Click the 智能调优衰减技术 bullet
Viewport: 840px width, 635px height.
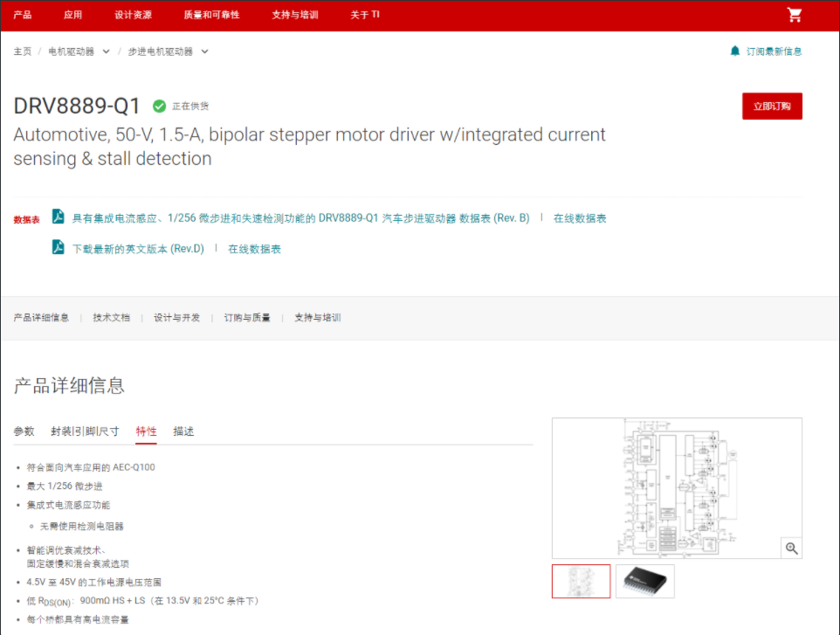(x=78, y=556)
